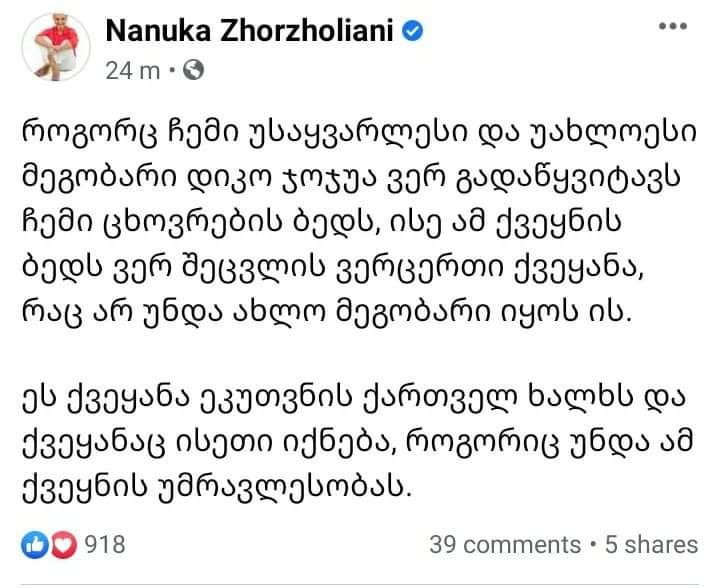View the 918 reactions count

click(x=107, y=544)
